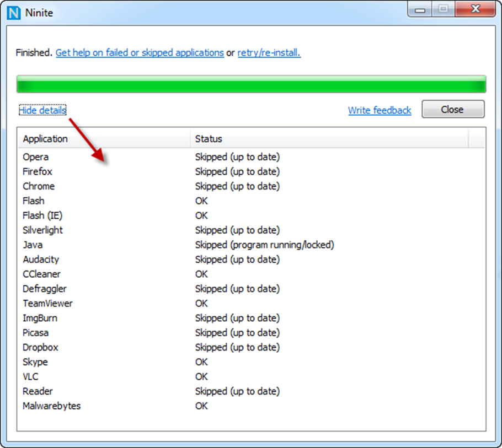The height and width of the screenshot is (448, 502).
Task: Select the Skype row
Action: (x=252, y=362)
